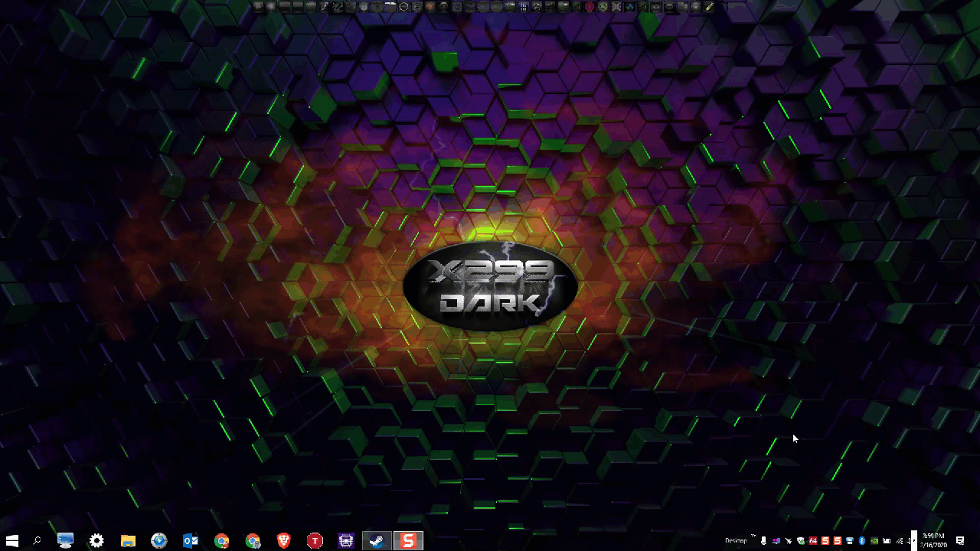Open This PC monitor icon in taskbar
Viewport: 980px width, 551px height.
tap(66, 541)
